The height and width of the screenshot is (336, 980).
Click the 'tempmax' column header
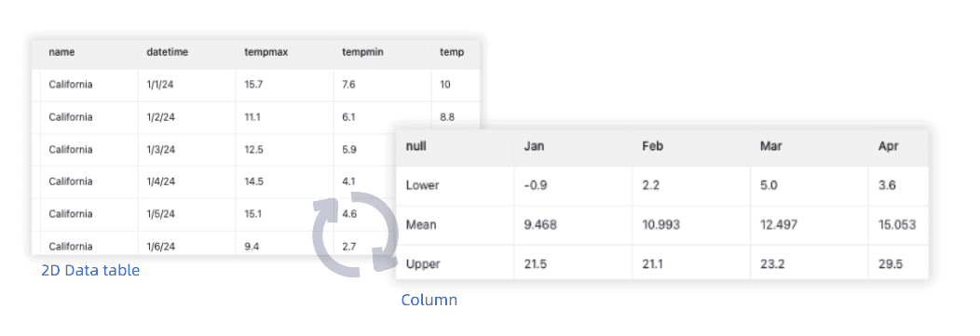coord(265,52)
